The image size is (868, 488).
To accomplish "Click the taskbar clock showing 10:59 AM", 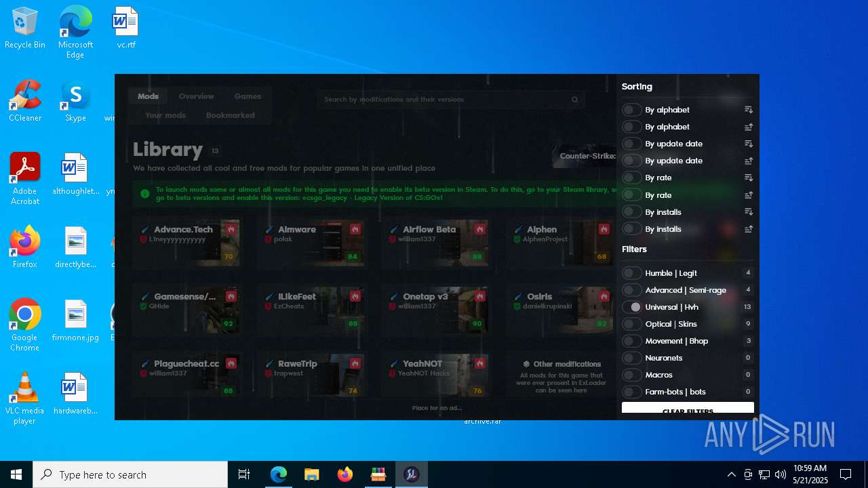I will [810, 474].
